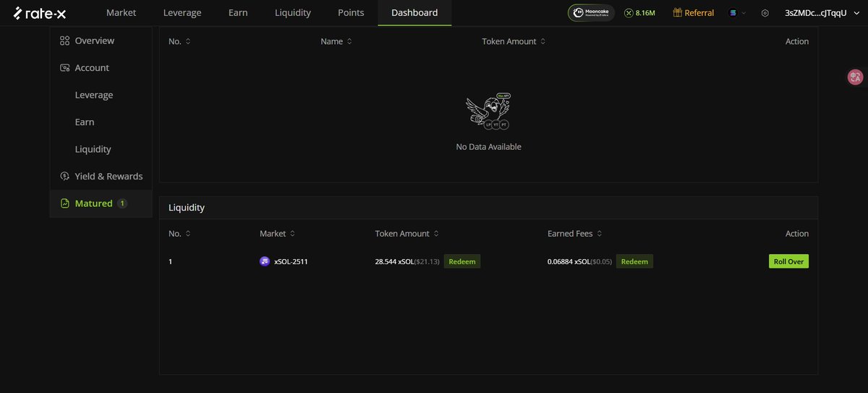Click the xSOL-2511 token icon
The image size is (868, 393).
[x=265, y=261]
